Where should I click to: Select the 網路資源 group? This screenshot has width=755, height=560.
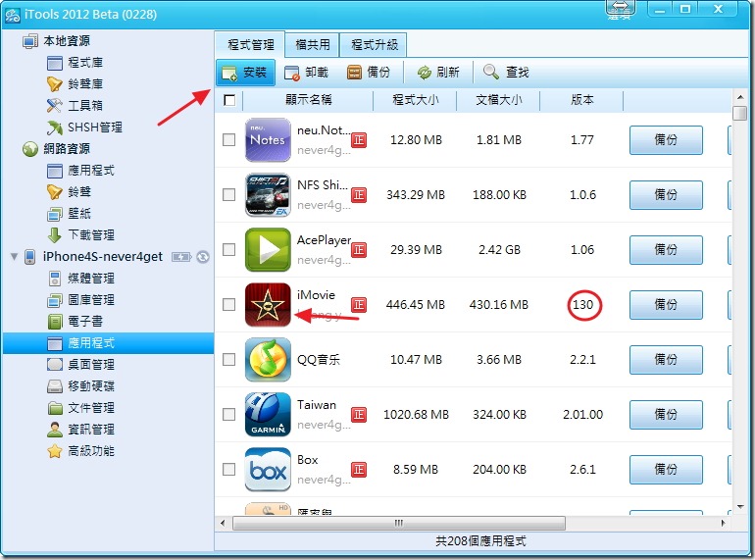57,149
